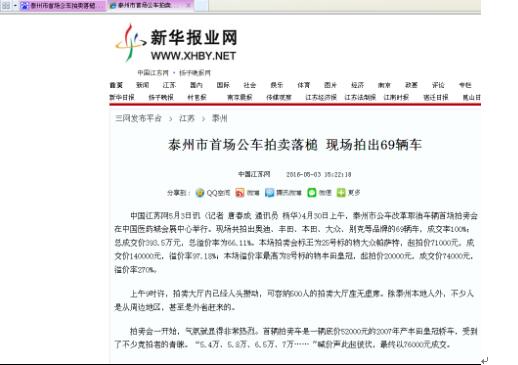Screen dimensions: 518x365
Task: Click the blue Tencent Weibo share icon
Action: tap(269, 193)
